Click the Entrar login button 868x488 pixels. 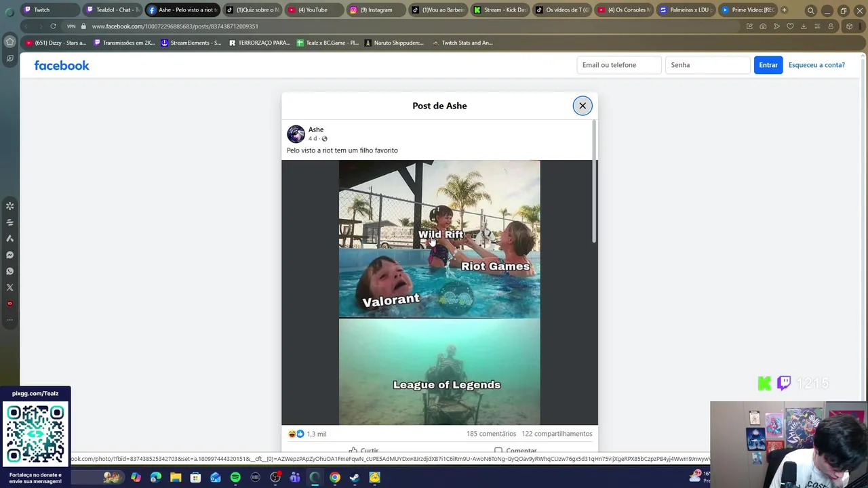(x=768, y=65)
